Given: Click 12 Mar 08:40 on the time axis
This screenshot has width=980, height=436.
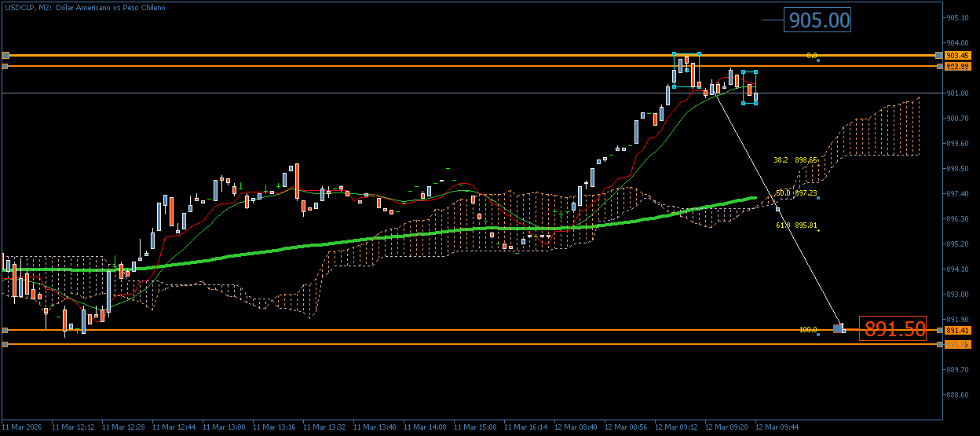Looking at the screenshot, I should pyautogui.click(x=576, y=427).
